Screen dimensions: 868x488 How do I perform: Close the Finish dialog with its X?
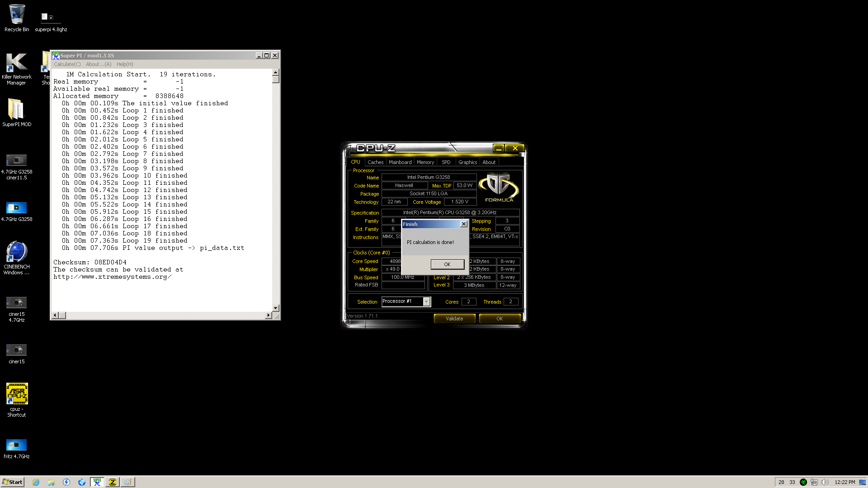point(463,224)
